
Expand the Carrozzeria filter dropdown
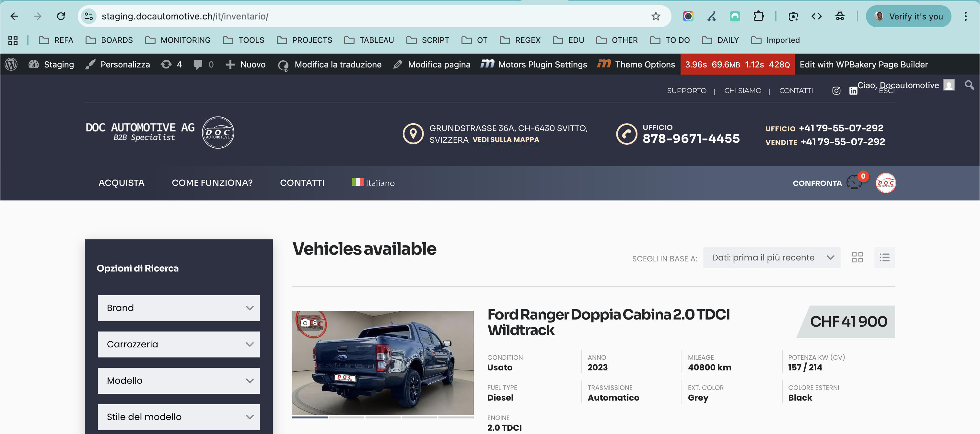click(179, 344)
